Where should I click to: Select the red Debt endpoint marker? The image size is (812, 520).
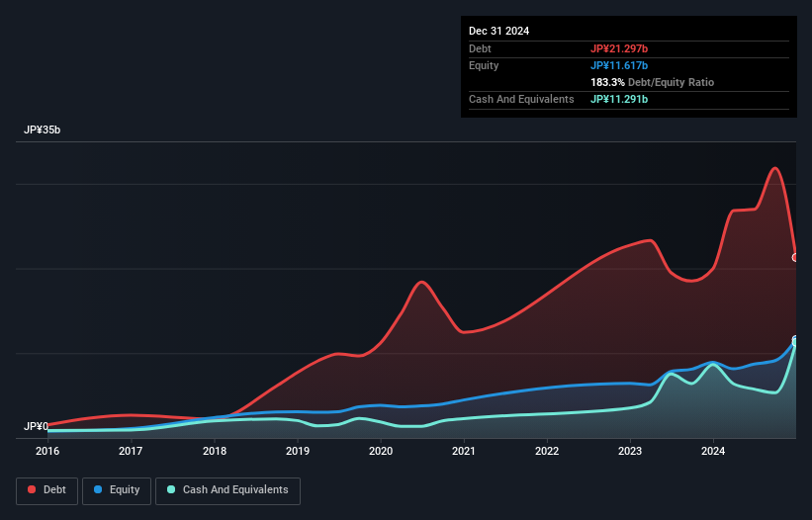[x=795, y=257]
